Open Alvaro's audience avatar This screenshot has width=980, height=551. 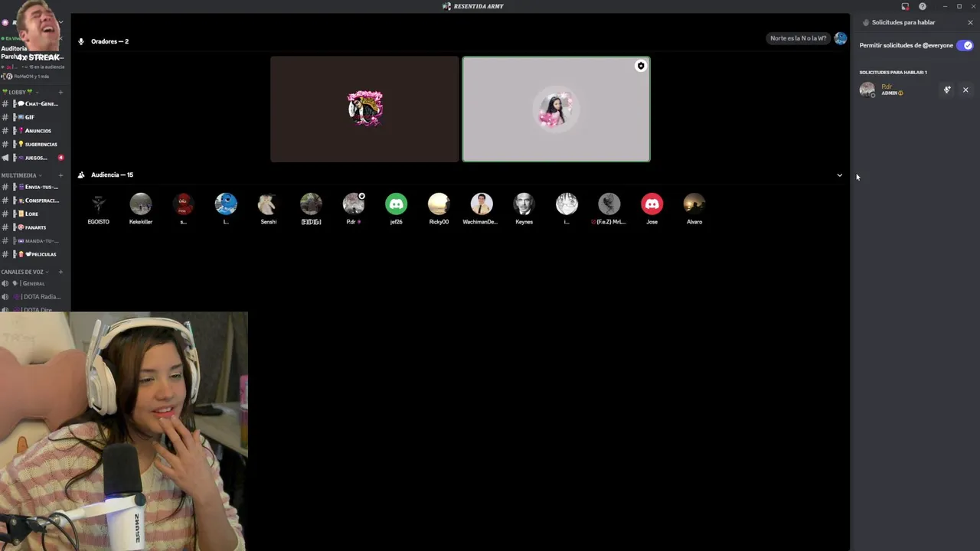694,204
